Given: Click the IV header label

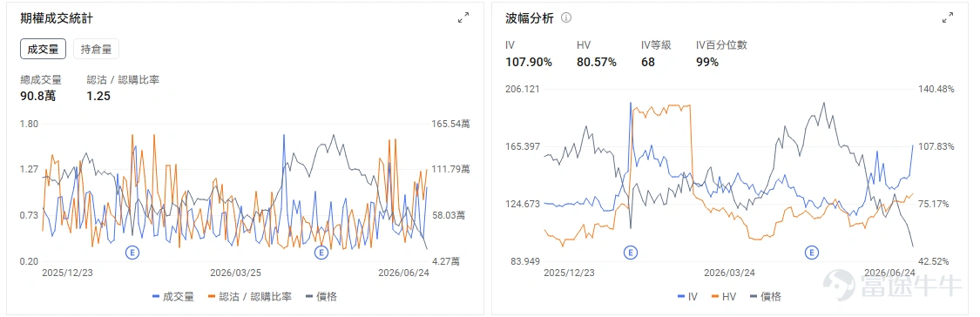Looking at the screenshot, I should coord(510,45).
